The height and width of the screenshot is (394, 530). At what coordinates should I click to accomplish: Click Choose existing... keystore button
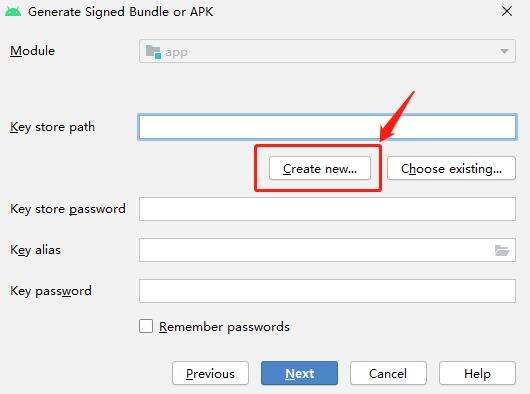pyautogui.click(x=451, y=168)
